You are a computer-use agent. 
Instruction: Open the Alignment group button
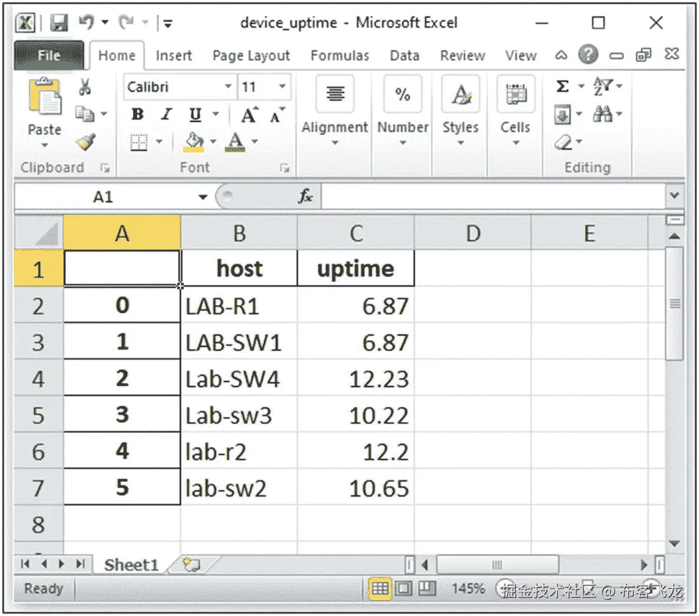click(335, 111)
